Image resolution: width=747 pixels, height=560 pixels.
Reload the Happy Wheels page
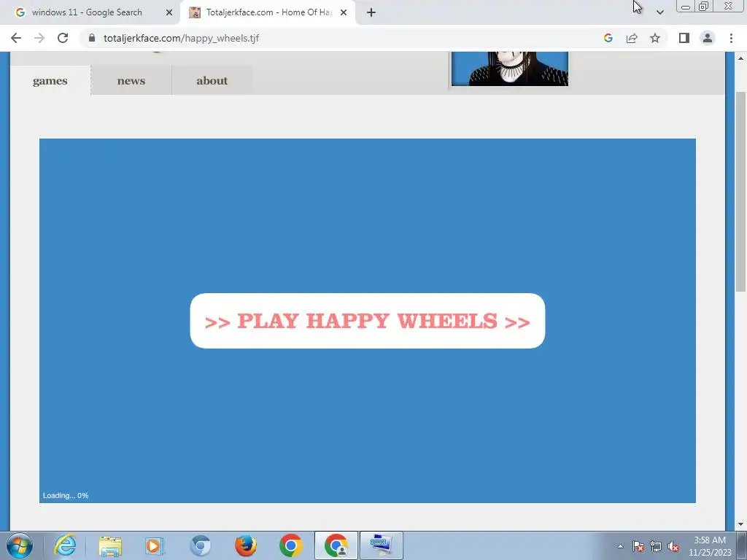(x=63, y=38)
